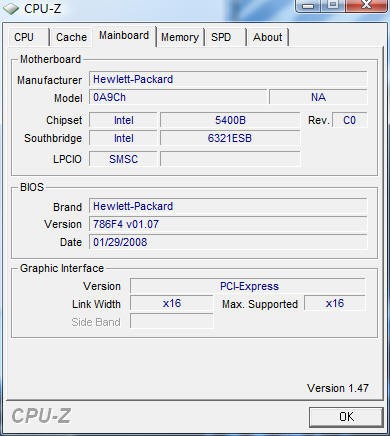Screen dimensions: 390x436
Task: Click the Link Width field x16
Action: 172,304
